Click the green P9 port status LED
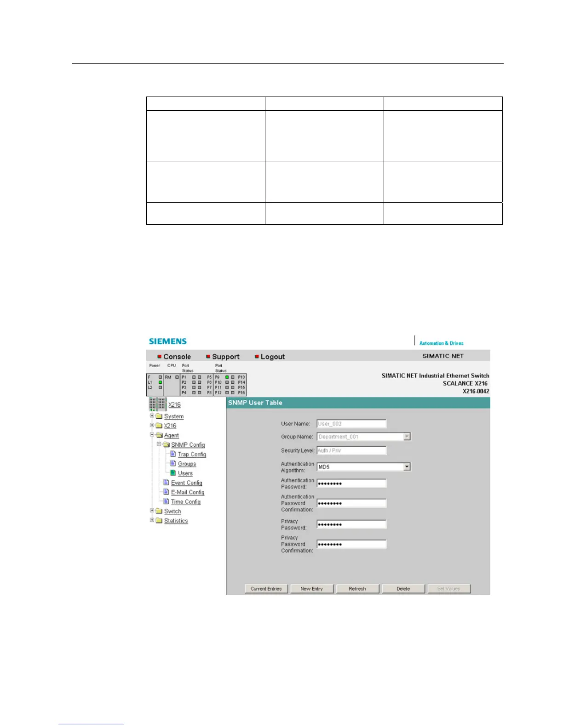Image resolution: width=563 pixels, height=728 pixels. click(x=227, y=377)
